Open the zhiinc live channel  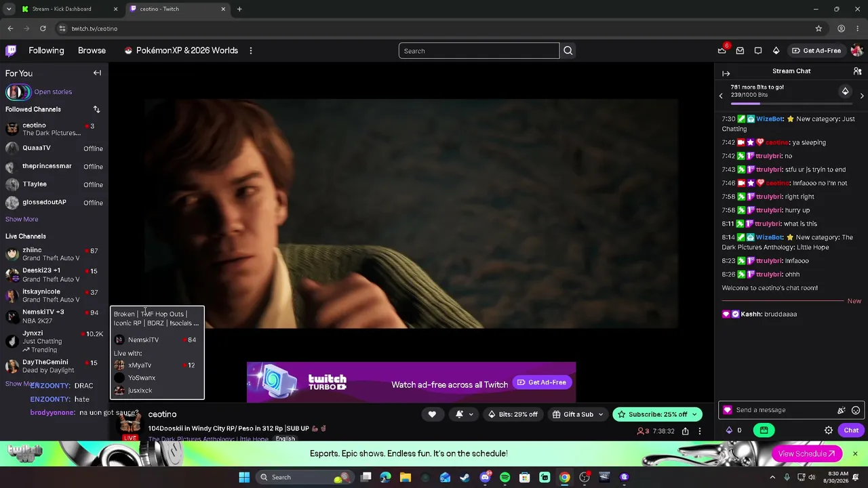(54, 254)
